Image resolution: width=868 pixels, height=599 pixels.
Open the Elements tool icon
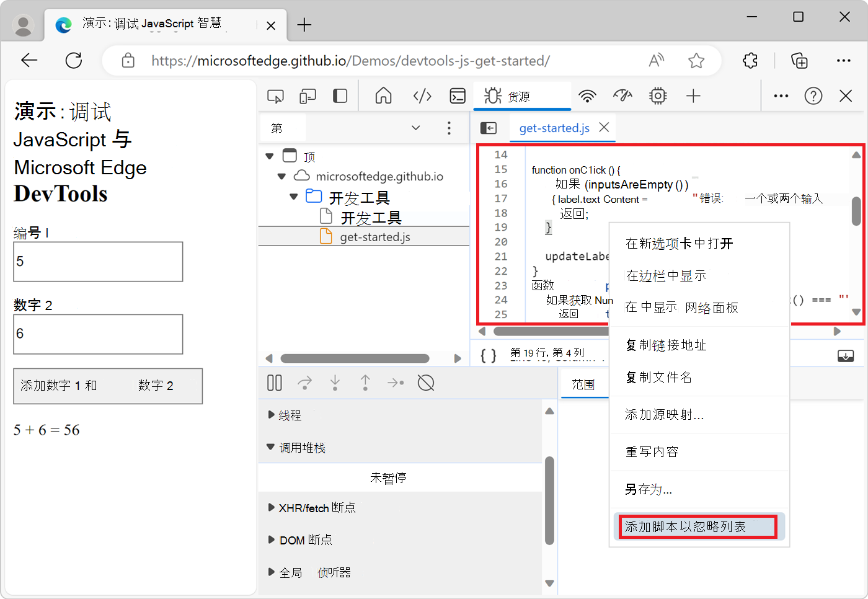tap(422, 96)
